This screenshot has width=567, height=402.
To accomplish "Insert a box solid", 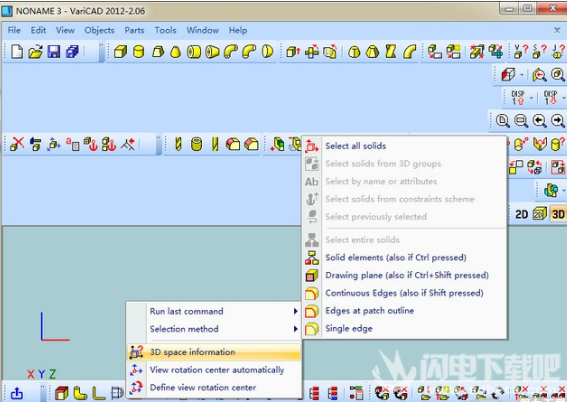I will (120, 52).
